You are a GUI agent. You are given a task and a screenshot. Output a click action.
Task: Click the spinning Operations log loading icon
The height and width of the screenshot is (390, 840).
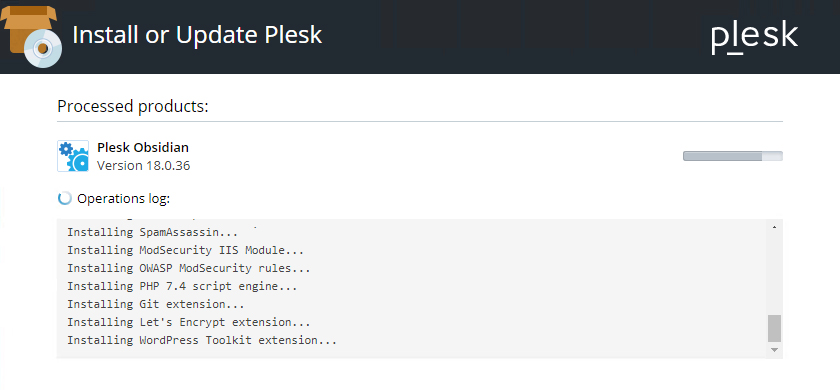(x=64, y=199)
